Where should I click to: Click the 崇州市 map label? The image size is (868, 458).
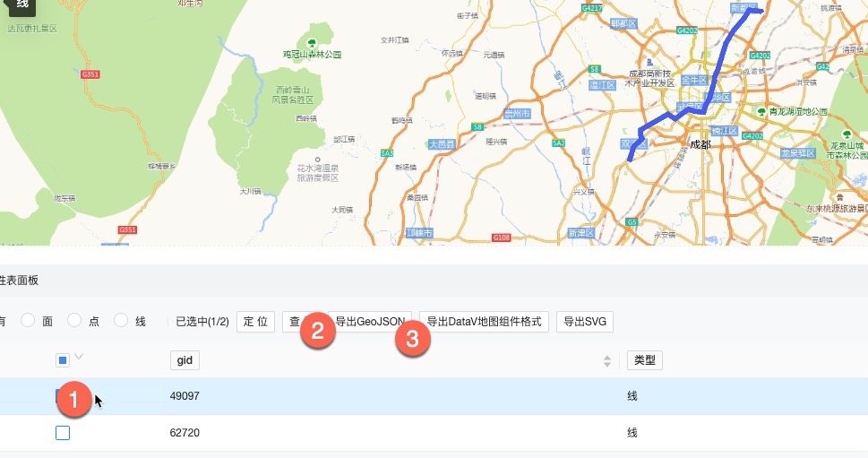tap(517, 114)
